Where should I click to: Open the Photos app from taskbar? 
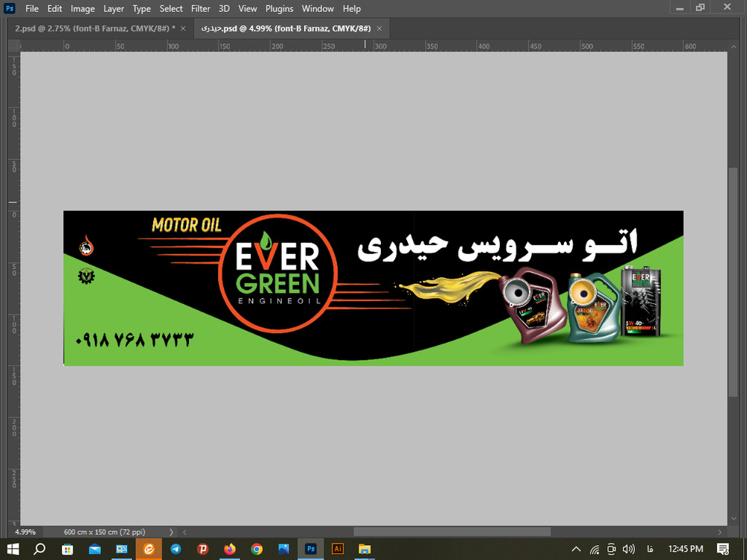tap(284, 549)
